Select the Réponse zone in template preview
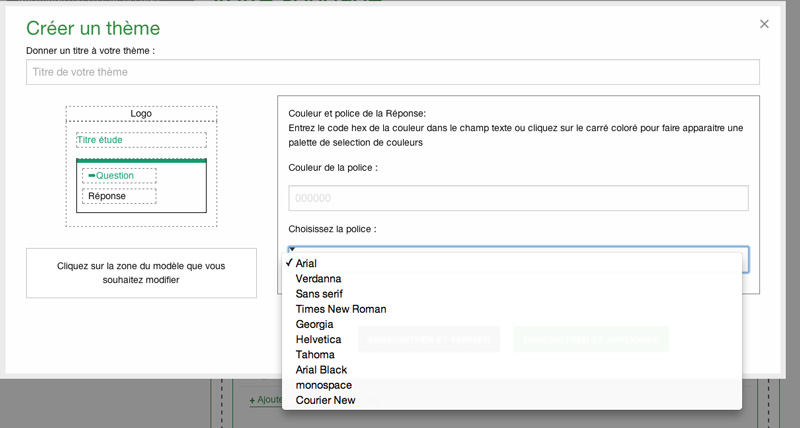The width and height of the screenshot is (800, 428). [119, 196]
